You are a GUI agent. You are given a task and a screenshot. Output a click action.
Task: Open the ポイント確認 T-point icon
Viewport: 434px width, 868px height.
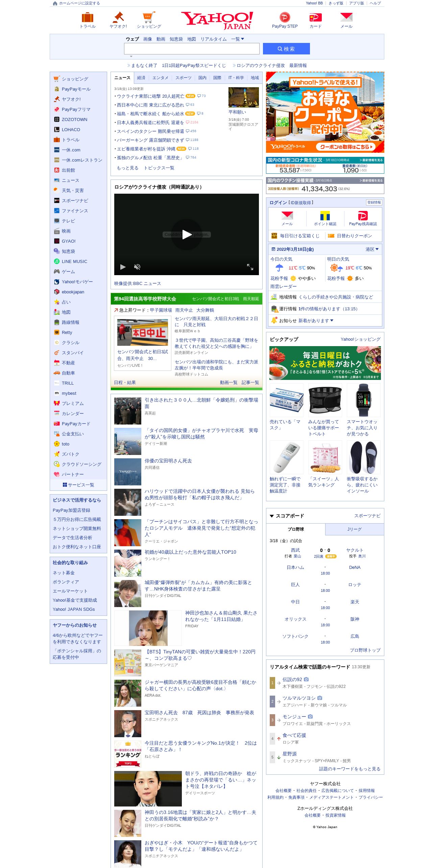(325, 215)
